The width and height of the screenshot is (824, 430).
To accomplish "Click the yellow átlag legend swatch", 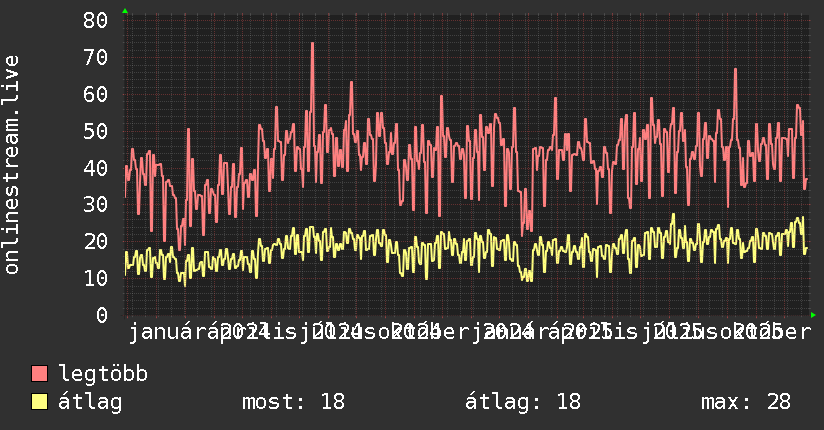I will (x=39, y=401).
